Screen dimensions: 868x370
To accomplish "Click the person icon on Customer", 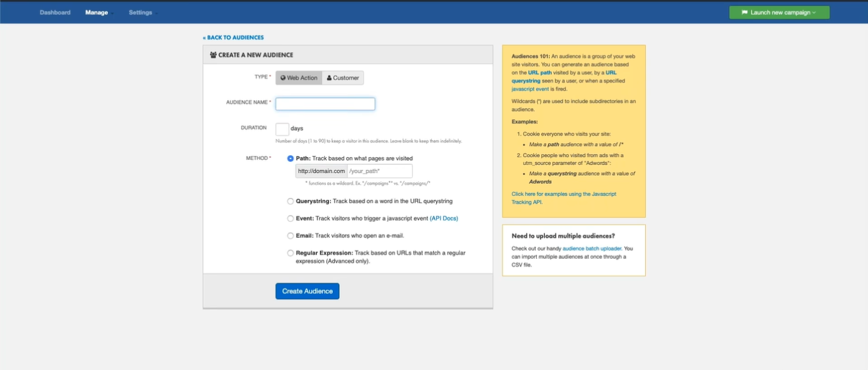I will pyautogui.click(x=329, y=78).
